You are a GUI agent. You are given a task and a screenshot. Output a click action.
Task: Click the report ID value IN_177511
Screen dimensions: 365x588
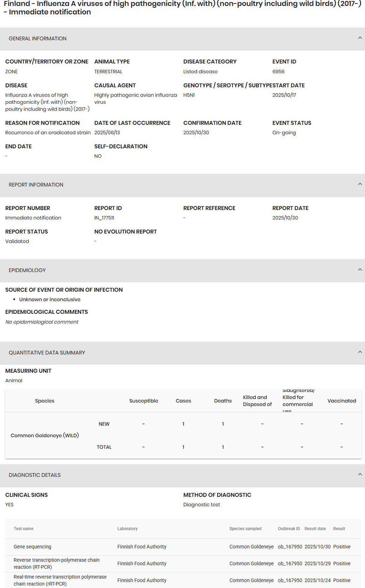pos(104,218)
